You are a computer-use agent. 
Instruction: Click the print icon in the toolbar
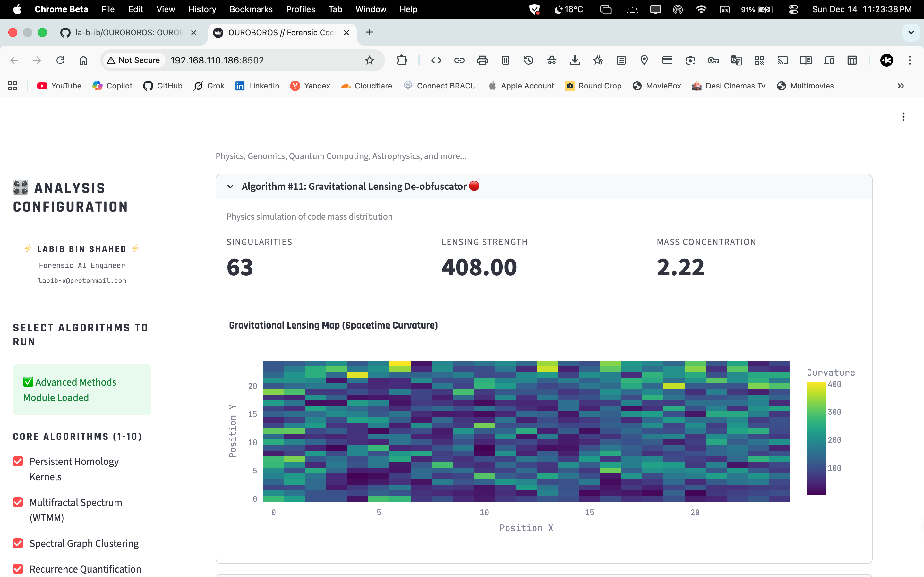click(x=482, y=60)
